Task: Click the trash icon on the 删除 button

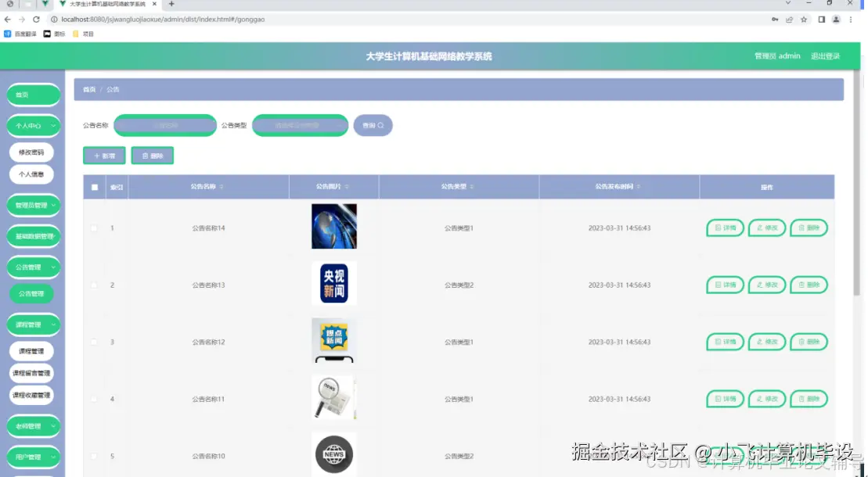Action: click(x=143, y=155)
